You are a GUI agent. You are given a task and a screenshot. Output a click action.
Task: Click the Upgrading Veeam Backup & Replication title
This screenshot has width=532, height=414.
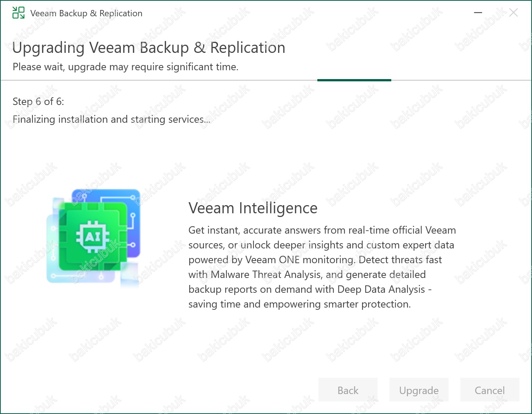pos(149,48)
